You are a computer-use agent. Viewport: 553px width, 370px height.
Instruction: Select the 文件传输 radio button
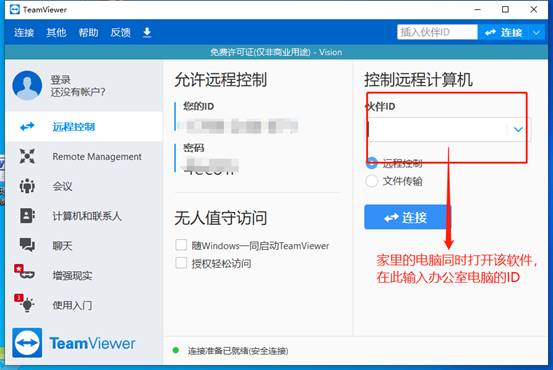[x=372, y=181]
